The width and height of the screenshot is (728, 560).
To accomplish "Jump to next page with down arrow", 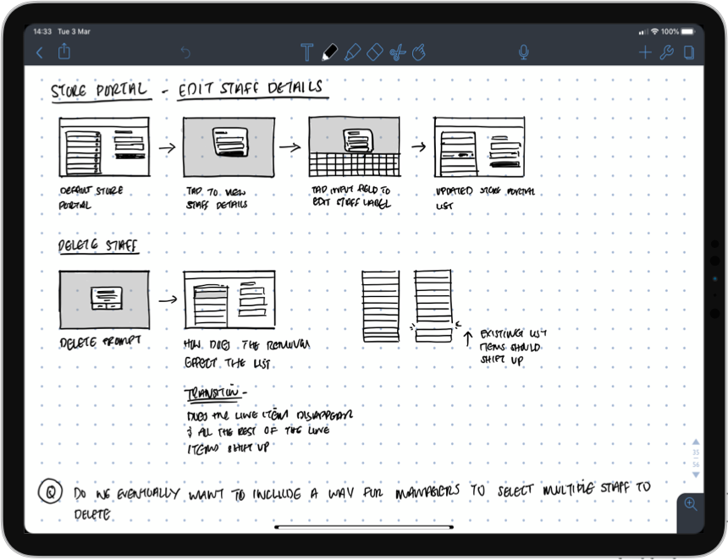I will point(696,475).
